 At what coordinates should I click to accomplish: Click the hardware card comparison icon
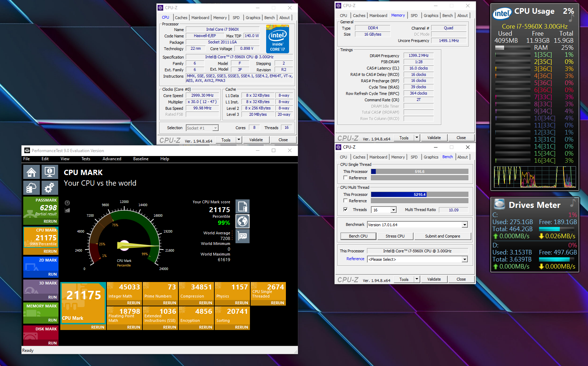coord(243,236)
